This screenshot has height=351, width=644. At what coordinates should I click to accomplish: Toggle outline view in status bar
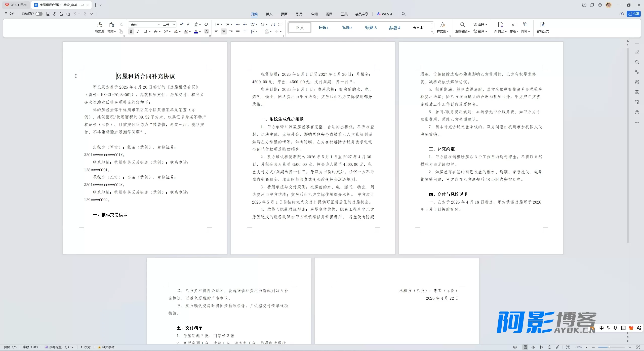533,347
